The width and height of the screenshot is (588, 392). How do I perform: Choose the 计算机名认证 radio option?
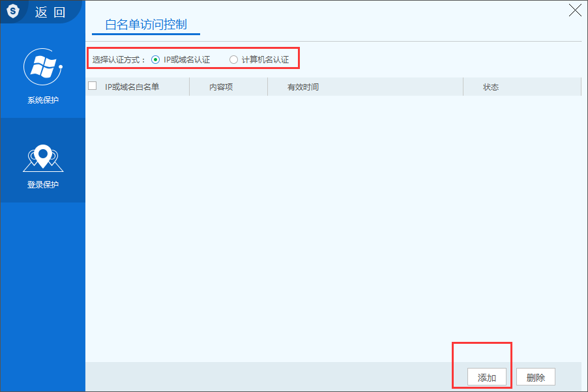233,60
